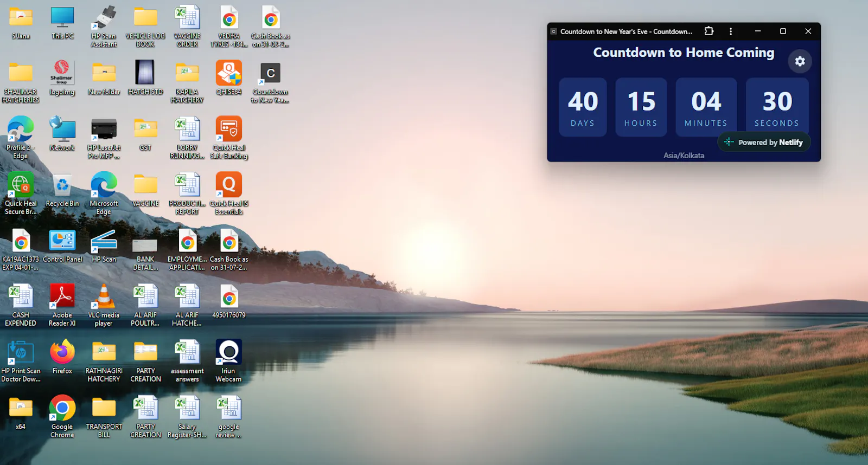Select the HP LaserJet Pro MFP icon
This screenshot has height=465, width=868.
[104, 139]
